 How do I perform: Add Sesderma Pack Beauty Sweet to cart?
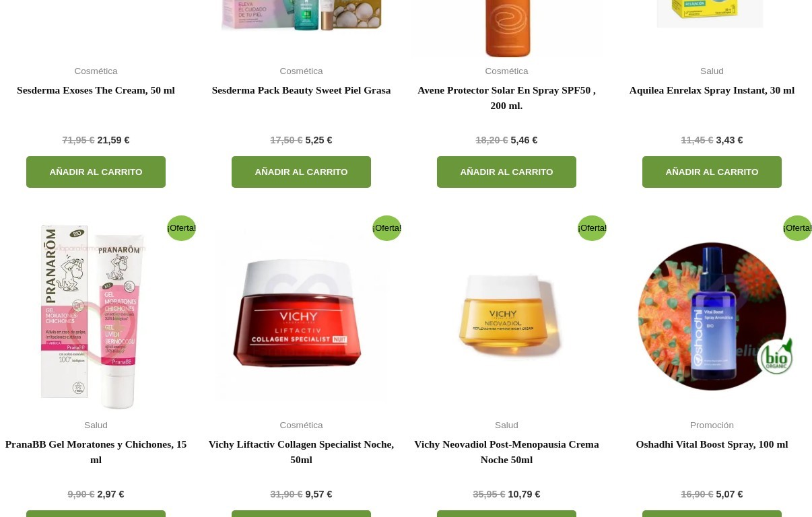pos(301,172)
